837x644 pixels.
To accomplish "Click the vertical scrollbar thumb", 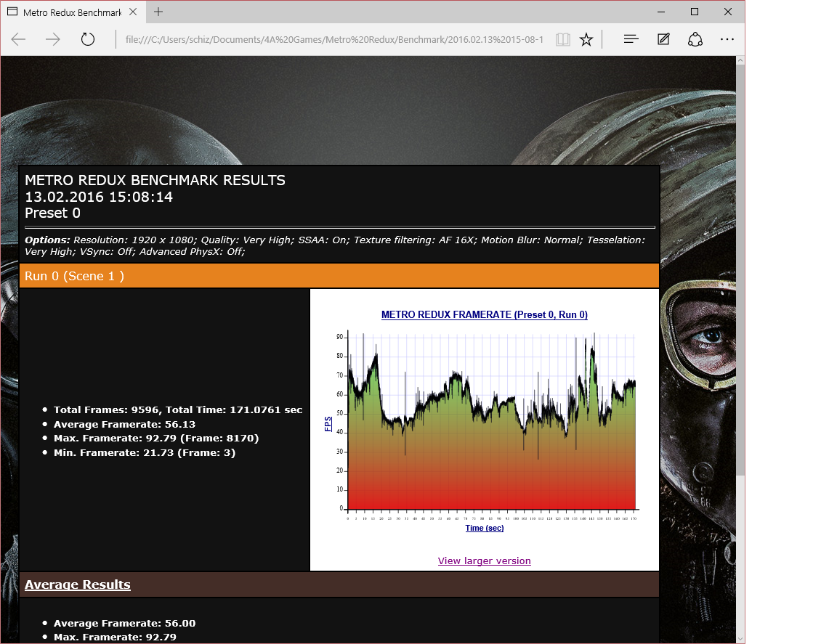I will click(x=740, y=269).
